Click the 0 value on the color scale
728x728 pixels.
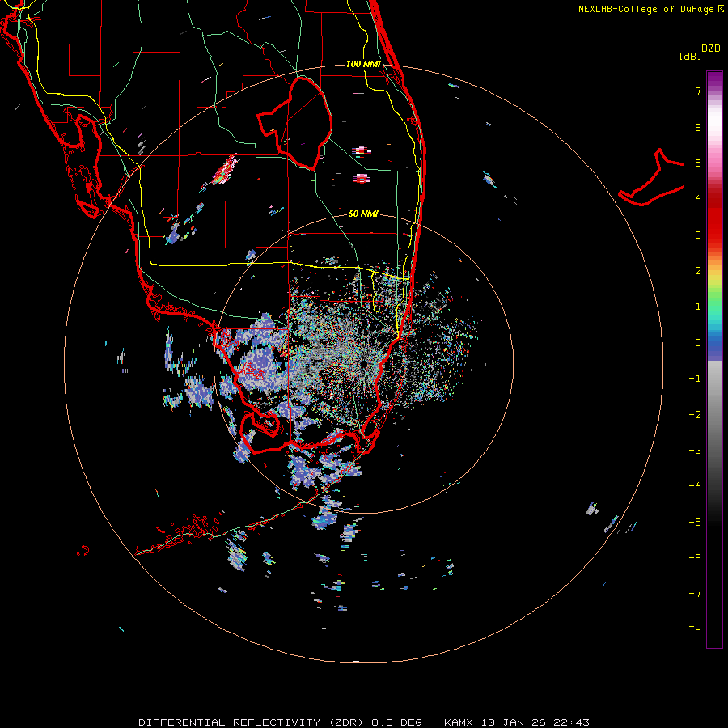click(698, 343)
